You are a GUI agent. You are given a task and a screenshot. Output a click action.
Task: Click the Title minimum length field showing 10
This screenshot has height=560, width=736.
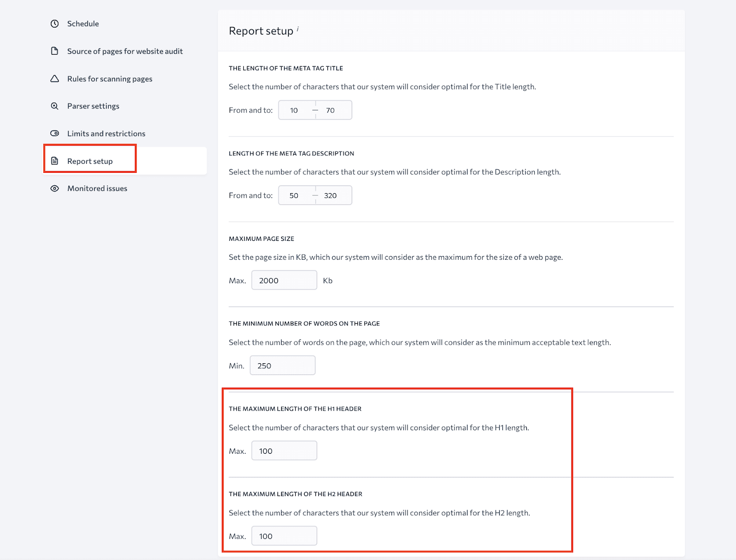(293, 110)
